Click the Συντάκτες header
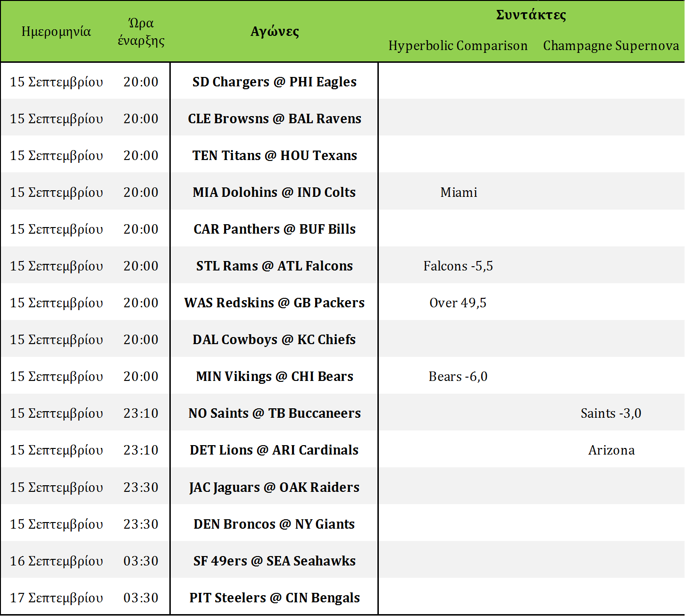685x616 pixels. [531, 15]
